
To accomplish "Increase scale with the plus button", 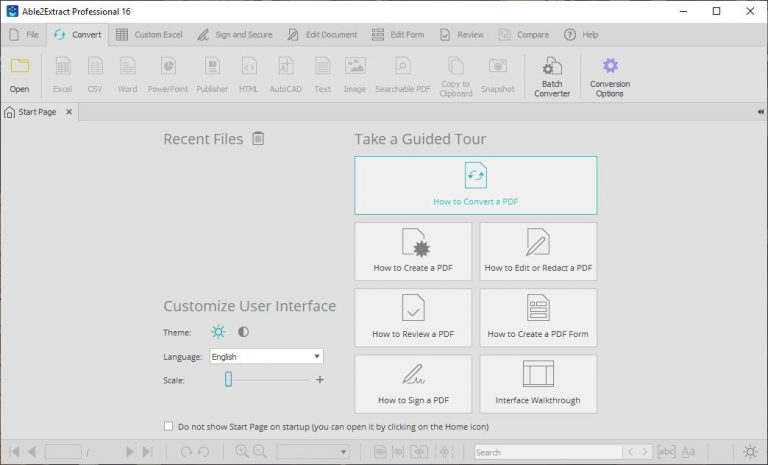I will click(x=320, y=380).
